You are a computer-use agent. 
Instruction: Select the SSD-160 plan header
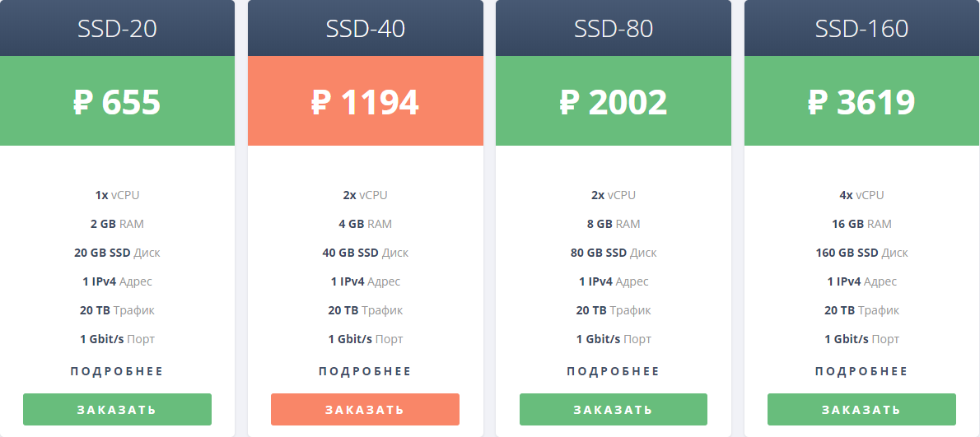click(862, 28)
